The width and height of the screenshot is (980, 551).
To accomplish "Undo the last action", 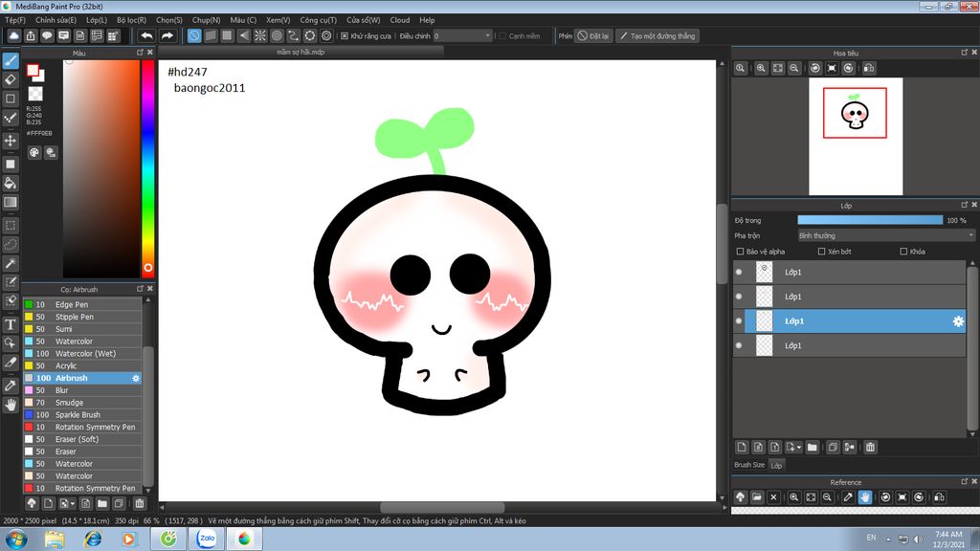I will [x=146, y=35].
